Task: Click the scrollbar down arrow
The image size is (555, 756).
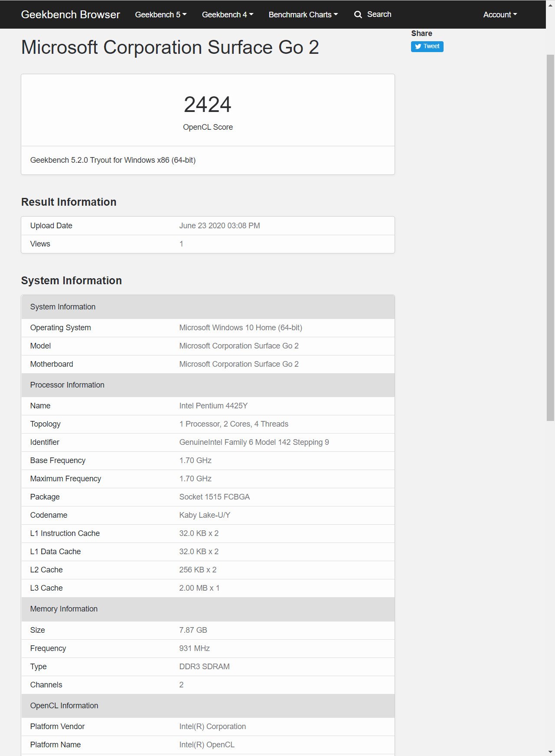Action: pyautogui.click(x=550, y=751)
